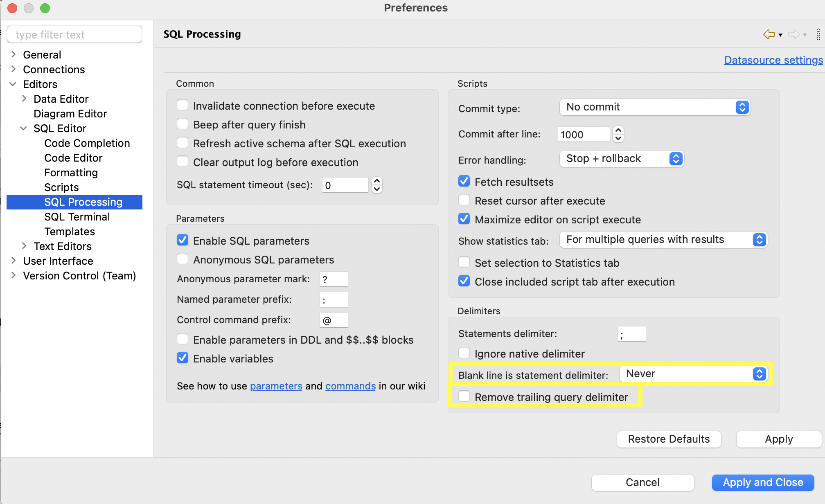Viewport: 825px width, 504px height.
Task: Click the forward navigation arrow icon
Action: [x=793, y=34]
